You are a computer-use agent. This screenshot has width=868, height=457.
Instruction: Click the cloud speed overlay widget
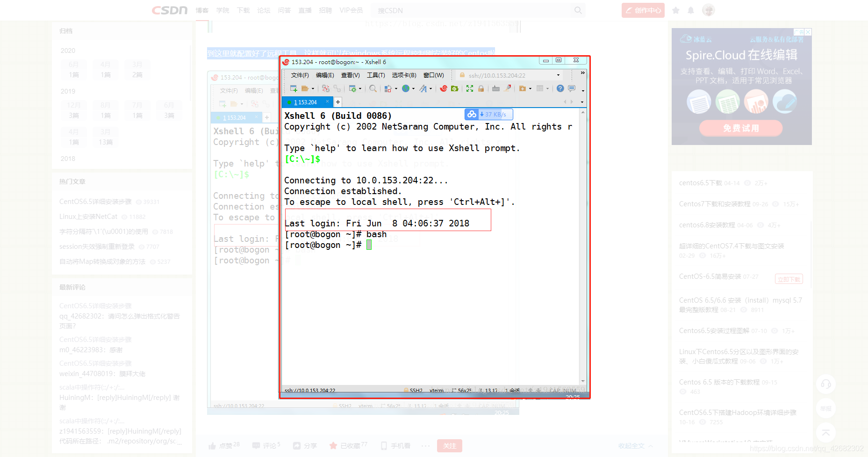pos(489,114)
